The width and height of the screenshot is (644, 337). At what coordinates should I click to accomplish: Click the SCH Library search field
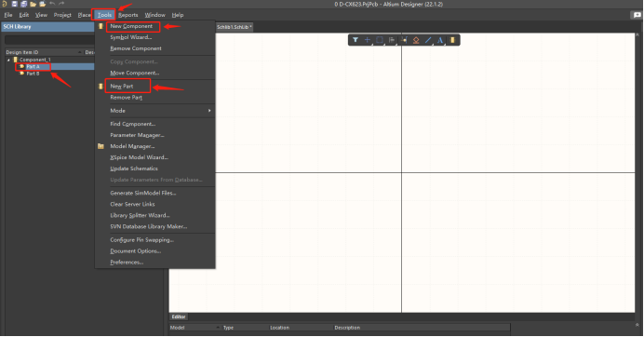click(x=49, y=40)
